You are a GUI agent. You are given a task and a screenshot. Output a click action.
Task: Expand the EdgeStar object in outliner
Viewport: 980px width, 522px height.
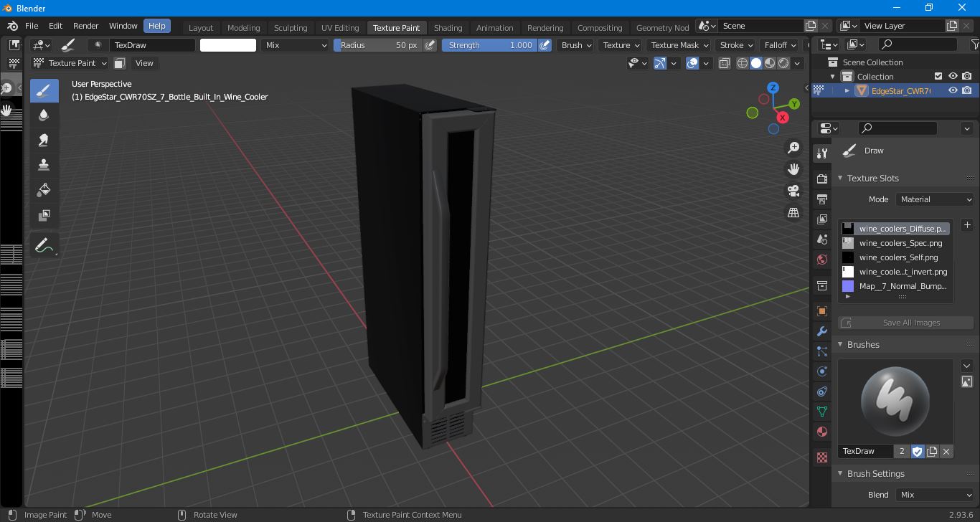click(x=847, y=90)
